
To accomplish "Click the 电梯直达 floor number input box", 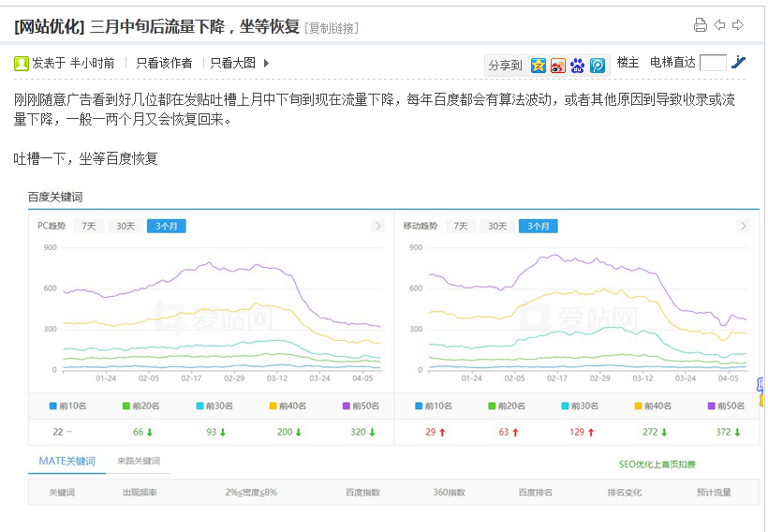I will pyautogui.click(x=713, y=63).
